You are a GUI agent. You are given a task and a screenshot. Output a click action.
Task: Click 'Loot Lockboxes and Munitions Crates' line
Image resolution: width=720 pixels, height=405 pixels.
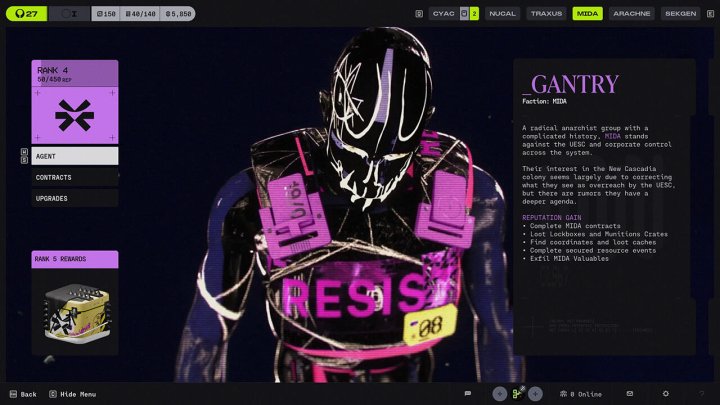point(595,234)
